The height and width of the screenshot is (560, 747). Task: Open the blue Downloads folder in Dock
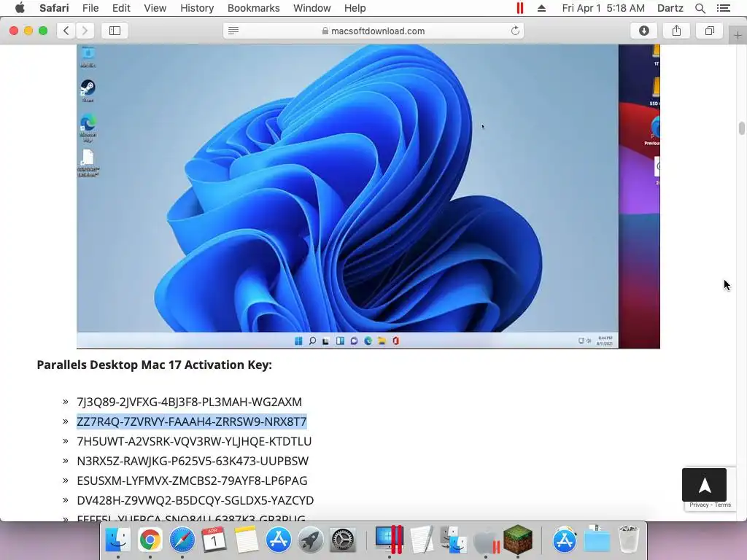pos(597,540)
